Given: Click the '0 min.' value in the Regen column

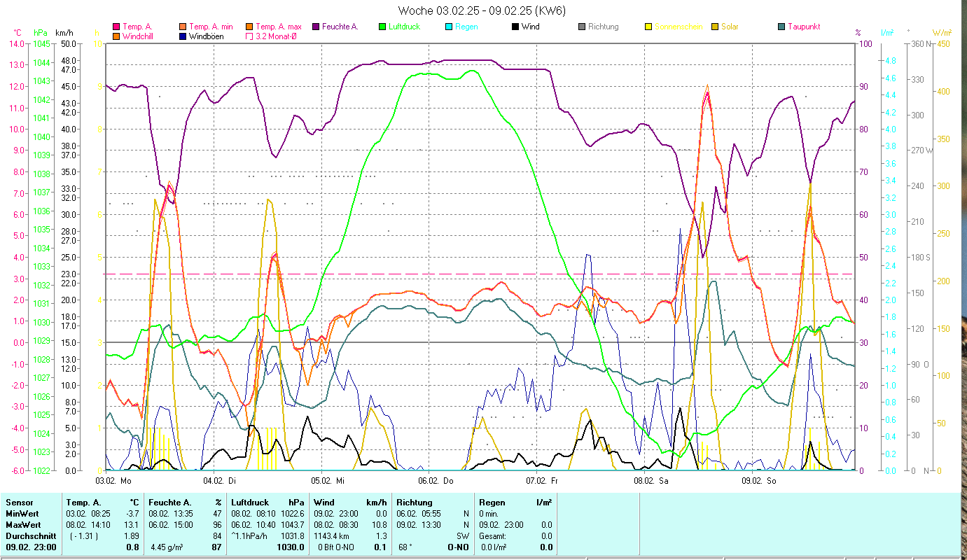Looking at the screenshot, I should click(x=489, y=514).
